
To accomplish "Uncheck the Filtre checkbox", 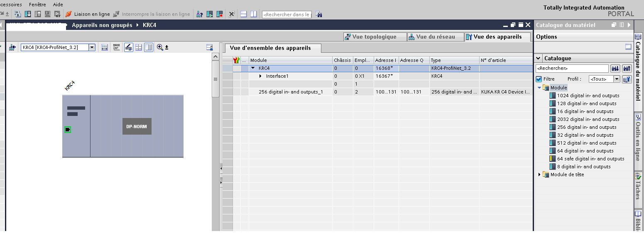I will [x=539, y=79].
